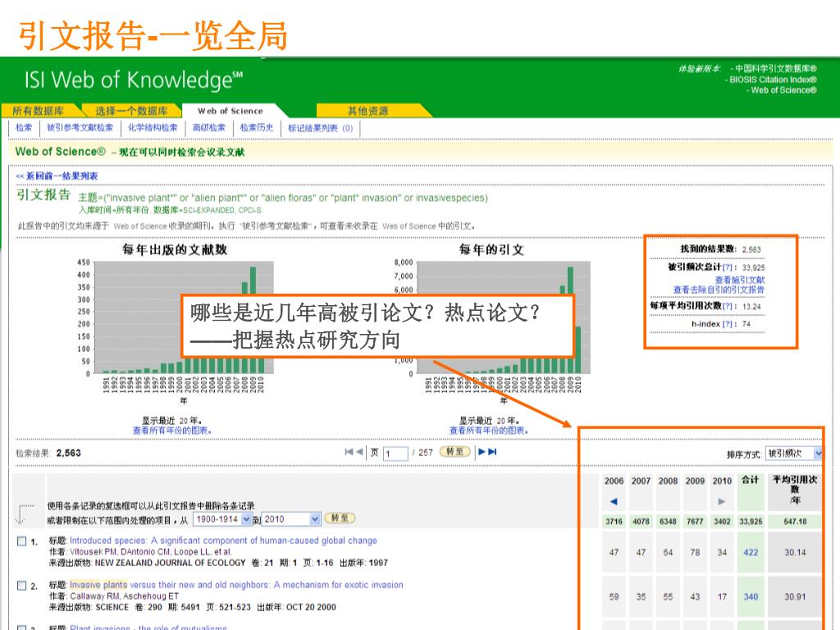Go to next results page arrow
The width and height of the screenshot is (840, 630).
click(x=482, y=452)
